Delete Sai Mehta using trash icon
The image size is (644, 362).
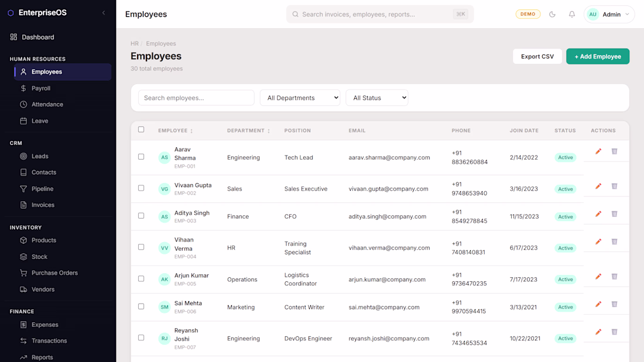pyautogui.click(x=614, y=304)
